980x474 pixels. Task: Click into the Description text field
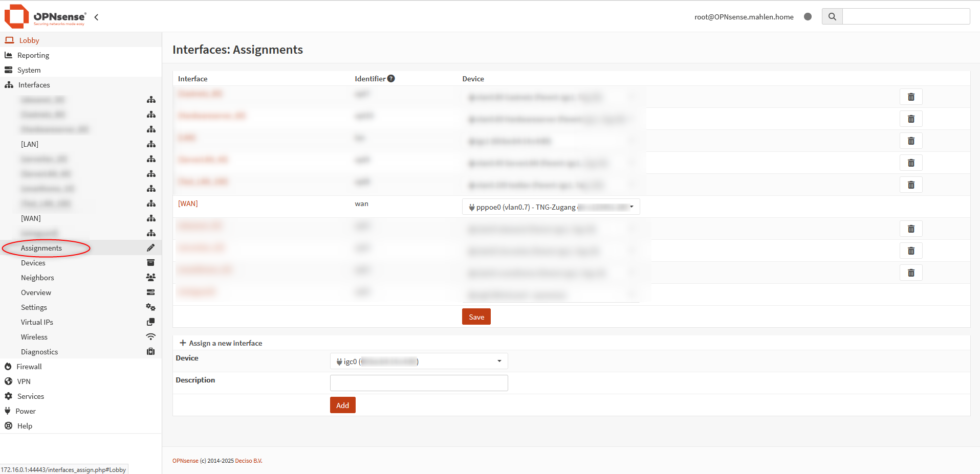419,383
